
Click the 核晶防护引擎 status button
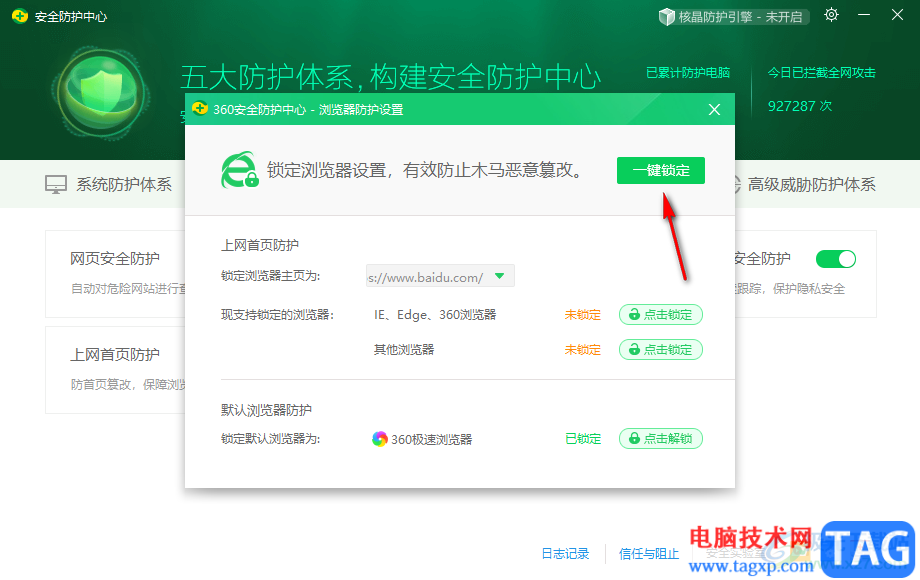[733, 17]
